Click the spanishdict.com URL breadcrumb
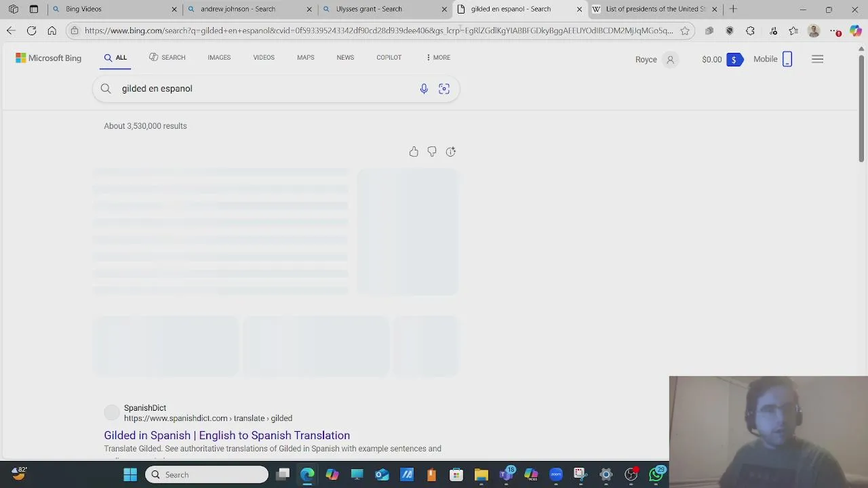 (x=208, y=418)
